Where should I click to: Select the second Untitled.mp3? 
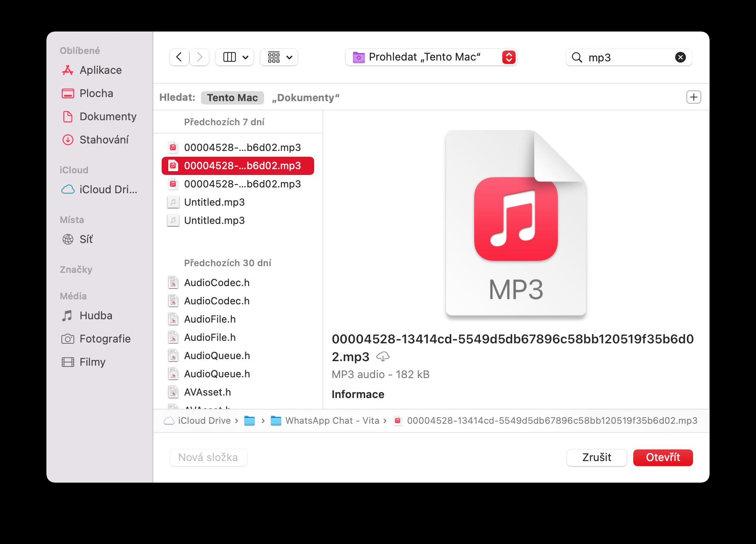[x=238, y=220]
